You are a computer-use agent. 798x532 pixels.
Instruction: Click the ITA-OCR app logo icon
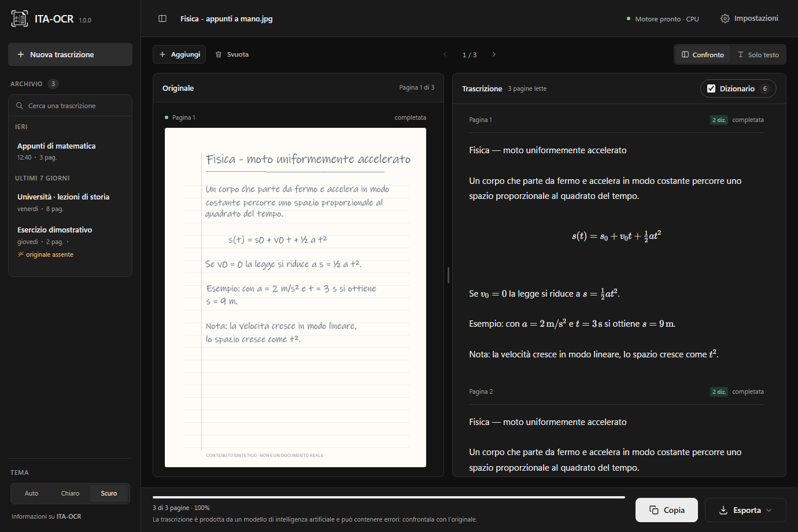point(20,19)
